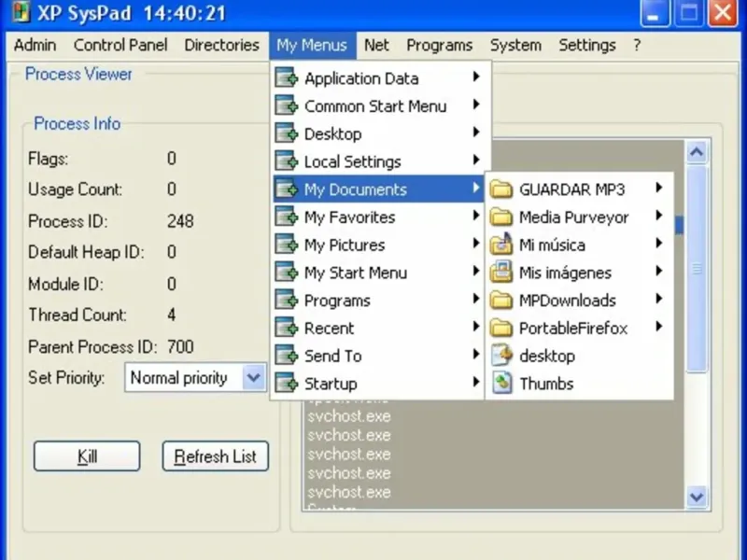
Task: Click the Media Purveyor folder icon
Action: point(501,217)
